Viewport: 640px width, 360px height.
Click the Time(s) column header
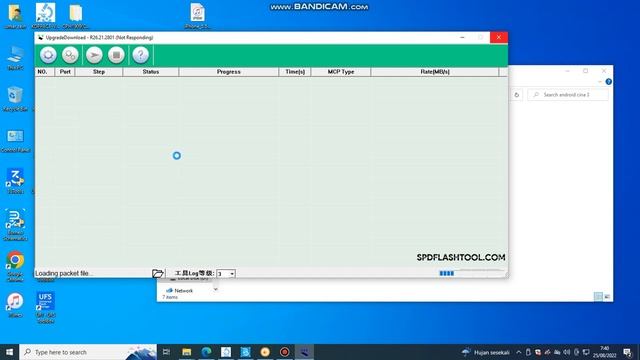pos(295,72)
